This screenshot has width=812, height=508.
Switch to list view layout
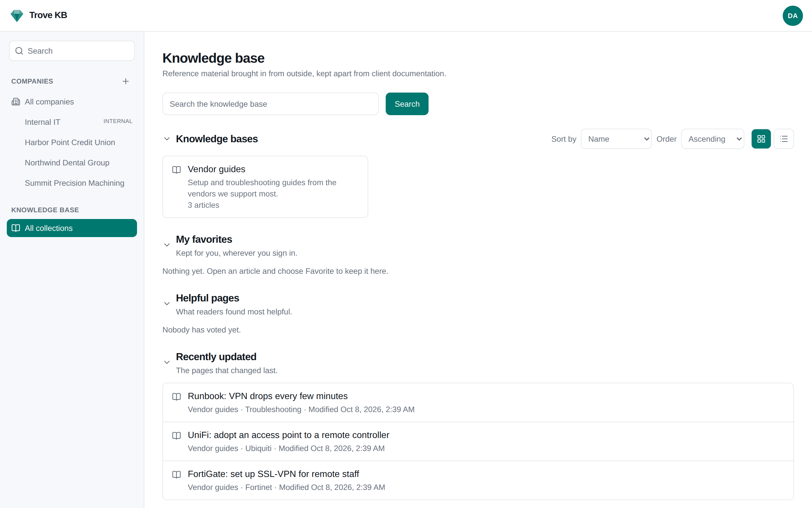[x=784, y=139]
